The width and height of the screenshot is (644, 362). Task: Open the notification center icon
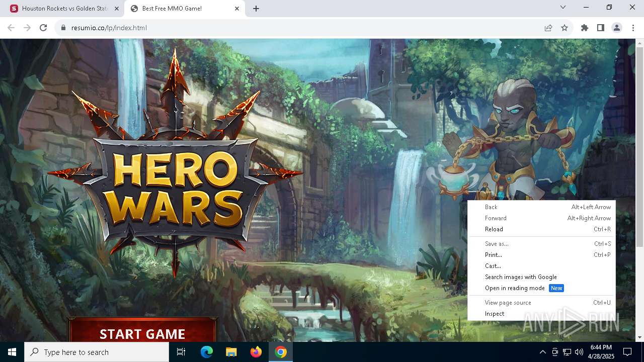pyautogui.click(x=627, y=352)
